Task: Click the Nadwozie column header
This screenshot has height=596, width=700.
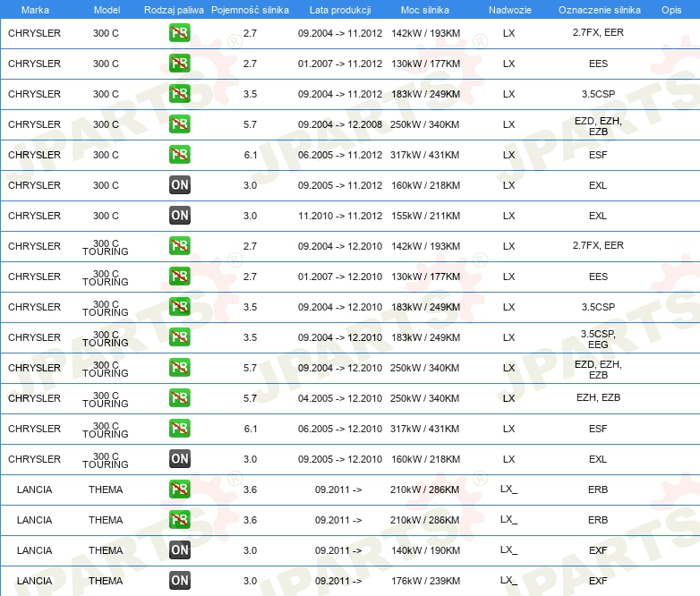Action: tap(508, 9)
